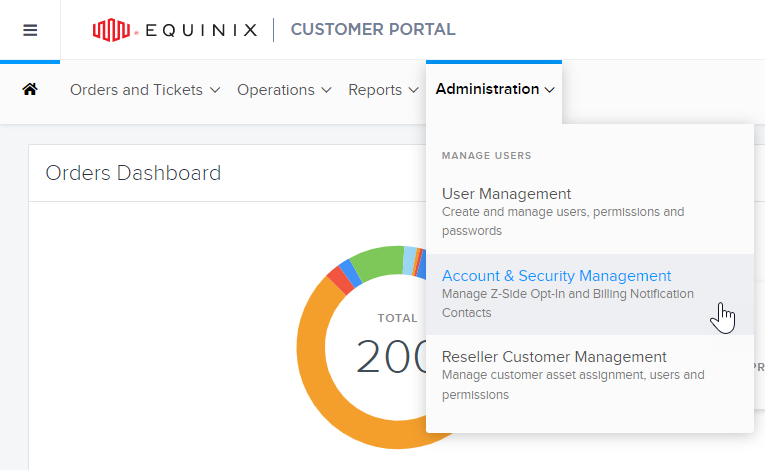Expand the Reports menu
The height and width of the screenshot is (470, 765).
(x=383, y=90)
